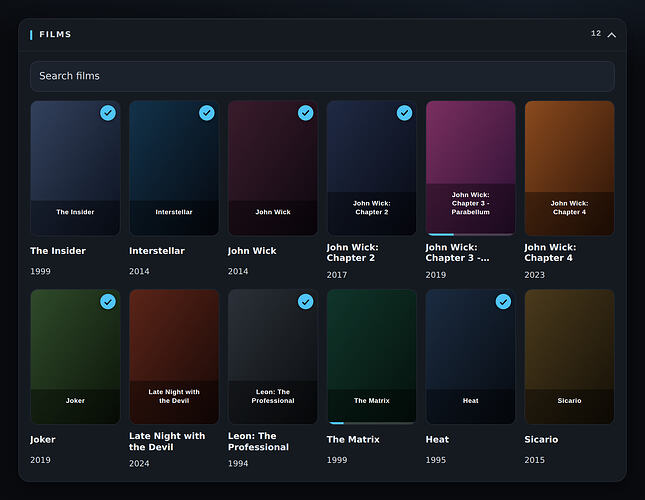Click the John Wick: Chapter 2 title below poster
Image resolution: width=645 pixels, height=500 pixels.
(x=353, y=252)
